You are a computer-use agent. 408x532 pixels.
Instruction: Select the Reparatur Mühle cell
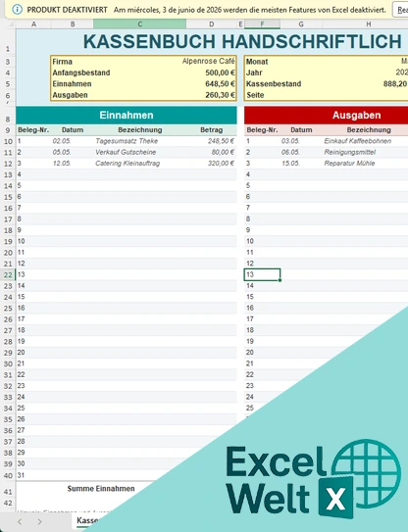coord(349,164)
